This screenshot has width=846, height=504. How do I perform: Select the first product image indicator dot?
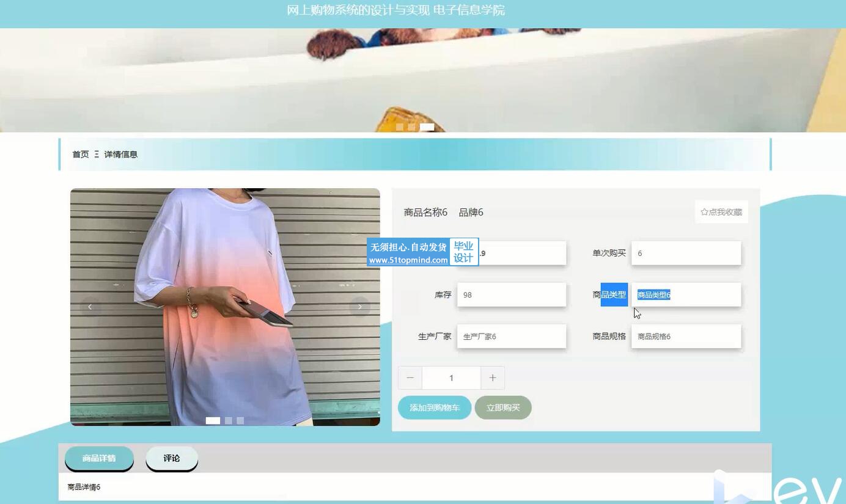coord(213,420)
